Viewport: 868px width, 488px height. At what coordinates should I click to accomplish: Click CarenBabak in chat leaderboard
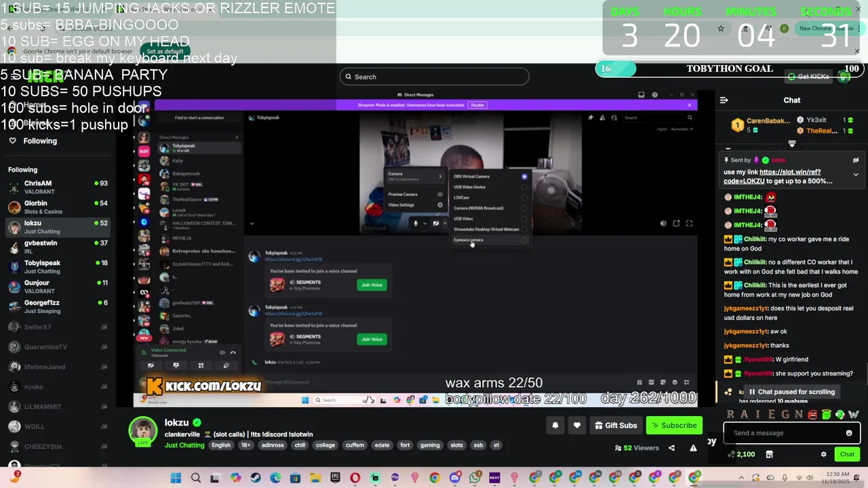point(768,121)
